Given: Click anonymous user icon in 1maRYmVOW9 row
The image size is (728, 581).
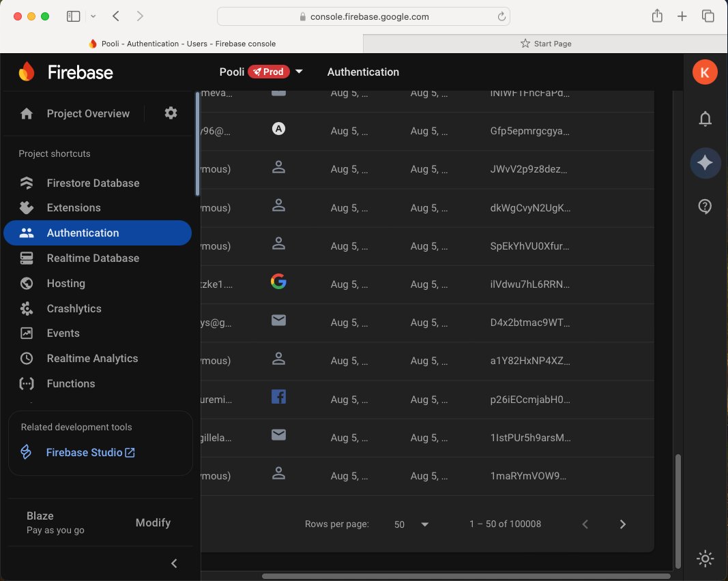Looking at the screenshot, I should point(278,473).
